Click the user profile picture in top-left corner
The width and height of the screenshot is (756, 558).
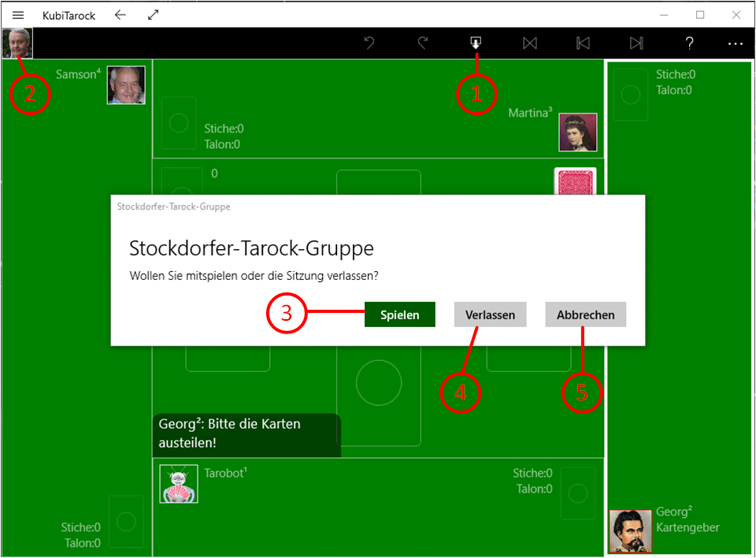pyautogui.click(x=17, y=43)
